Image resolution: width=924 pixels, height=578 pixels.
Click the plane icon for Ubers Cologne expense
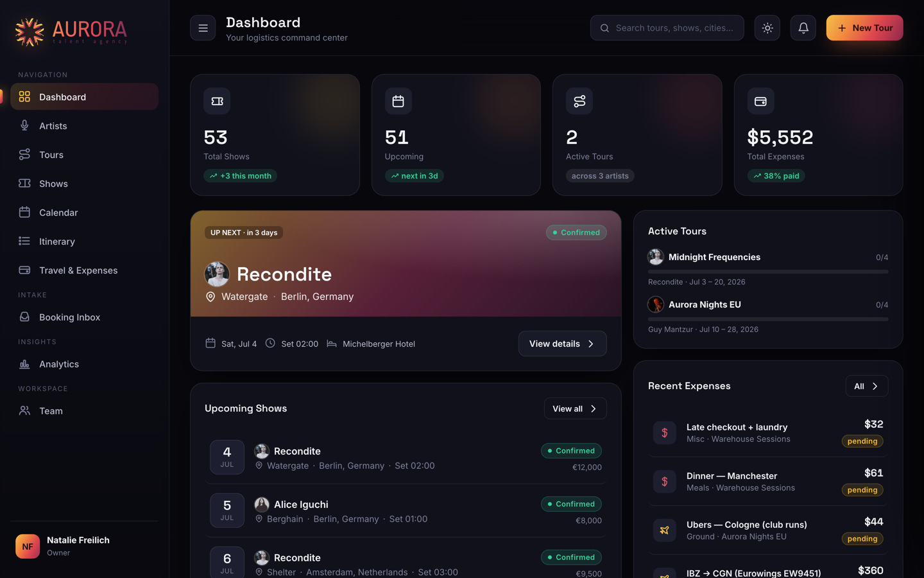(665, 530)
